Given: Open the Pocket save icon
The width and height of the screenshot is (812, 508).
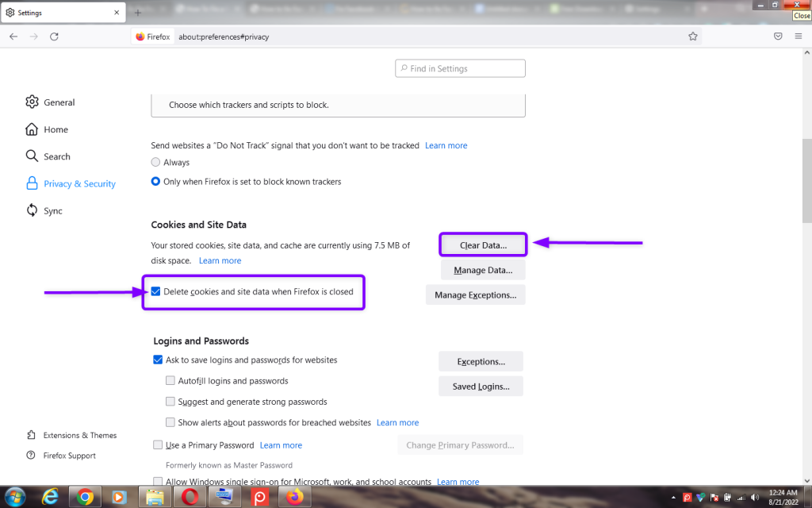Looking at the screenshot, I should click(778, 37).
